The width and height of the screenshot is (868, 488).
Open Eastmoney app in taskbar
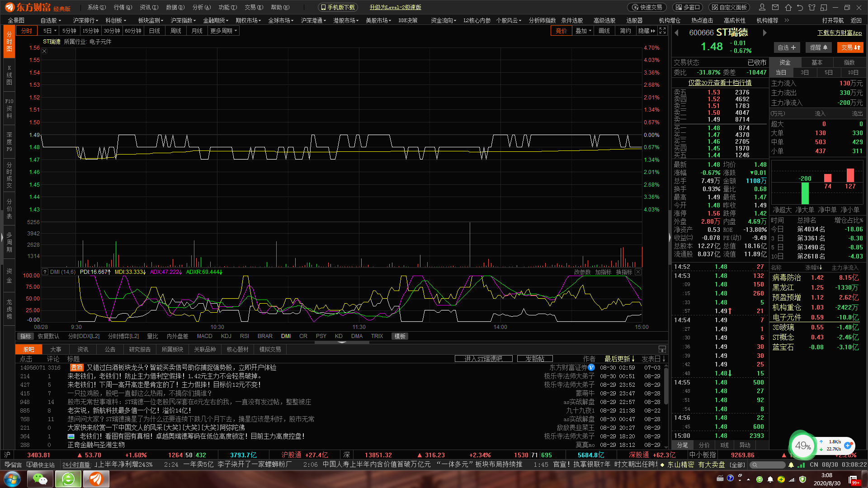click(x=96, y=479)
